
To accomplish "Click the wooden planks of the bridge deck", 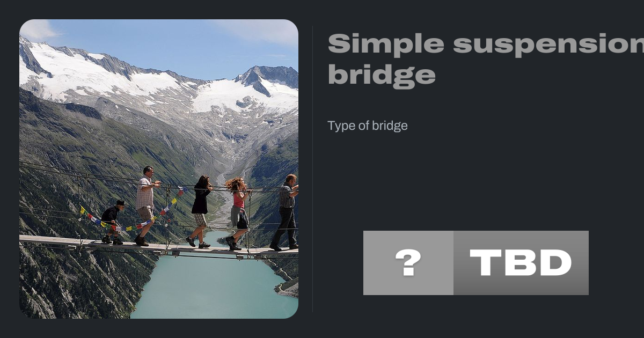I will tap(156, 247).
